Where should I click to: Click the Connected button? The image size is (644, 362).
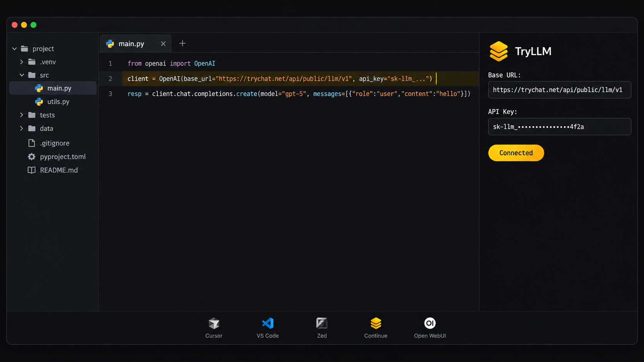coord(516,153)
